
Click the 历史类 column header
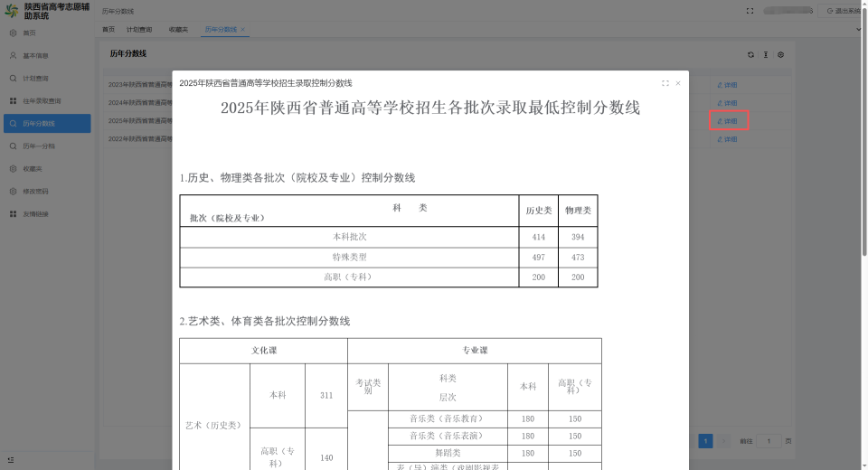pos(539,211)
